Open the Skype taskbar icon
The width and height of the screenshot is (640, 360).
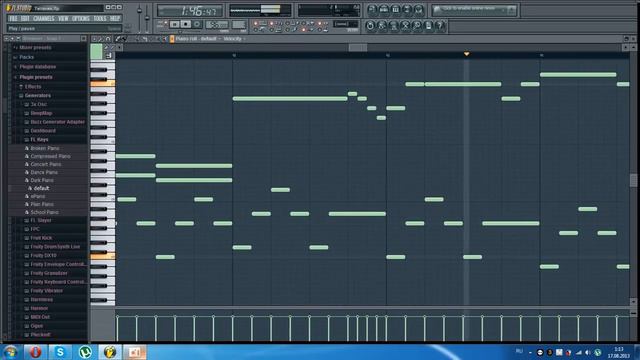(x=60, y=352)
